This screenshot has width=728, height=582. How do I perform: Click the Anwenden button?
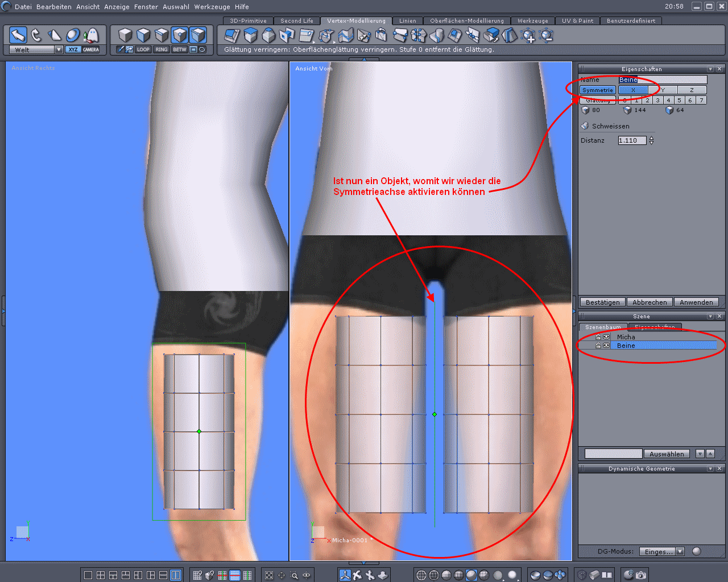click(696, 302)
